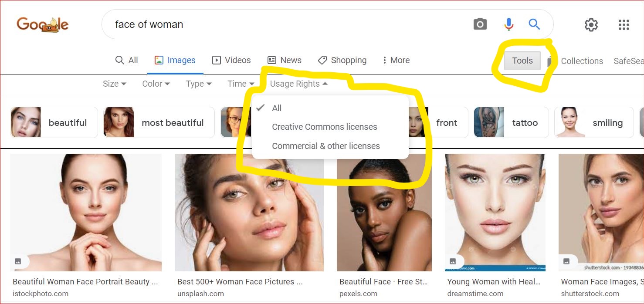This screenshot has height=304, width=644.
Task: Select the tattoo suggestion chip
Action: click(511, 123)
